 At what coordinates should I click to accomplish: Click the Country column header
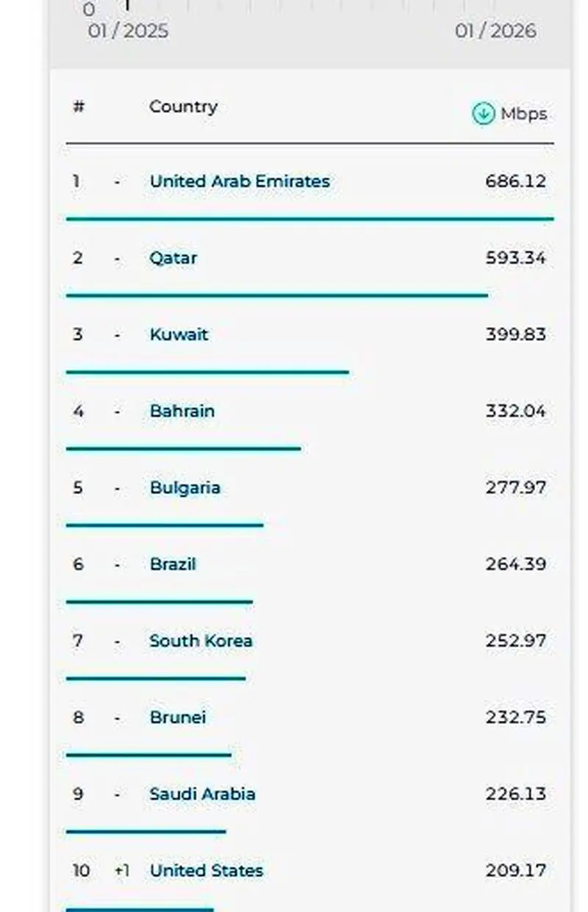pos(184,107)
